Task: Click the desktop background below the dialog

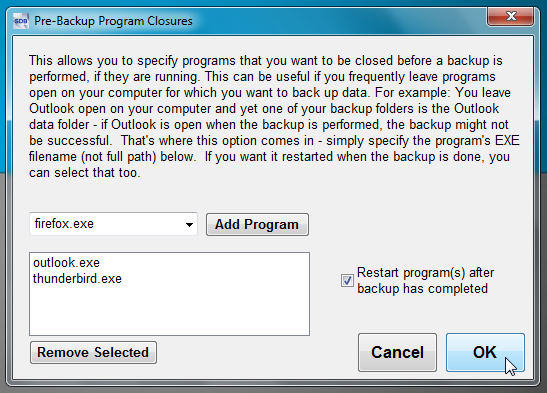Action: click(x=274, y=390)
